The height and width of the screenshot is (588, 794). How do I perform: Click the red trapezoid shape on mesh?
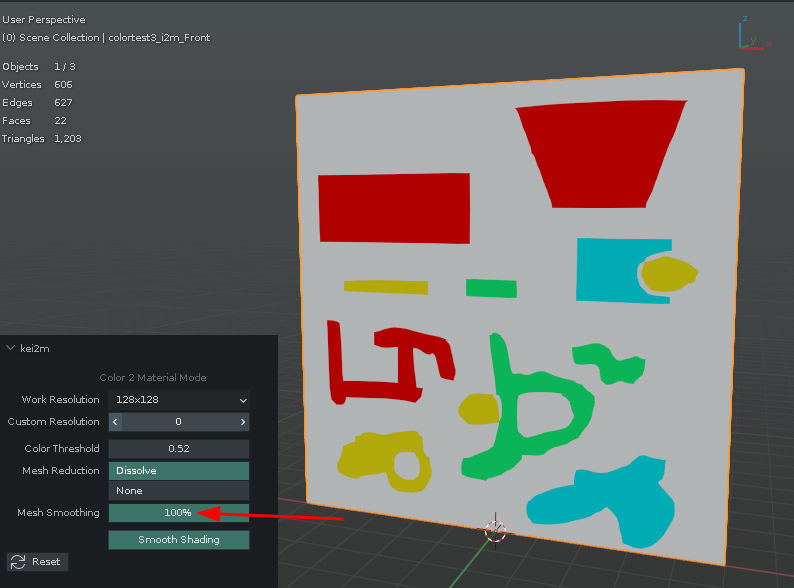(x=602, y=150)
